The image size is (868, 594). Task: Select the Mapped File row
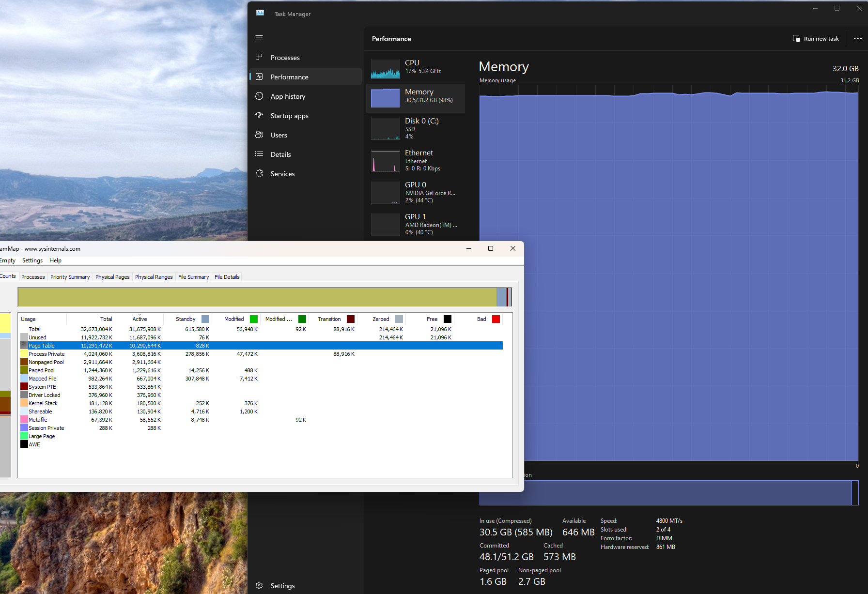(262, 379)
